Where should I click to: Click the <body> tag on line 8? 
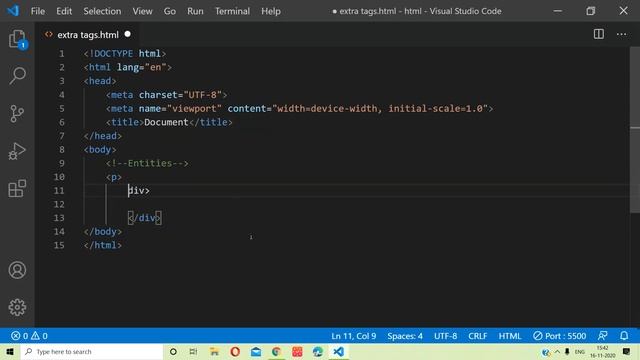pyautogui.click(x=100, y=150)
